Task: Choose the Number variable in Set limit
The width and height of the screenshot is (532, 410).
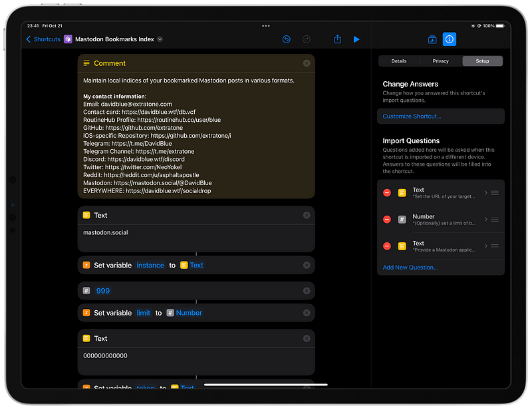Action: pyautogui.click(x=184, y=313)
